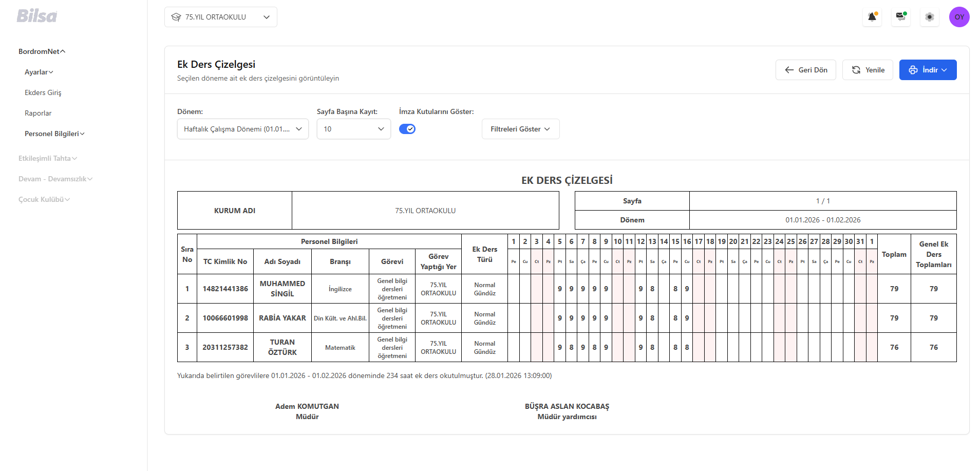Screen dimensions: 980x471
Task: Open Raporlar in sidebar
Action: click(x=38, y=113)
